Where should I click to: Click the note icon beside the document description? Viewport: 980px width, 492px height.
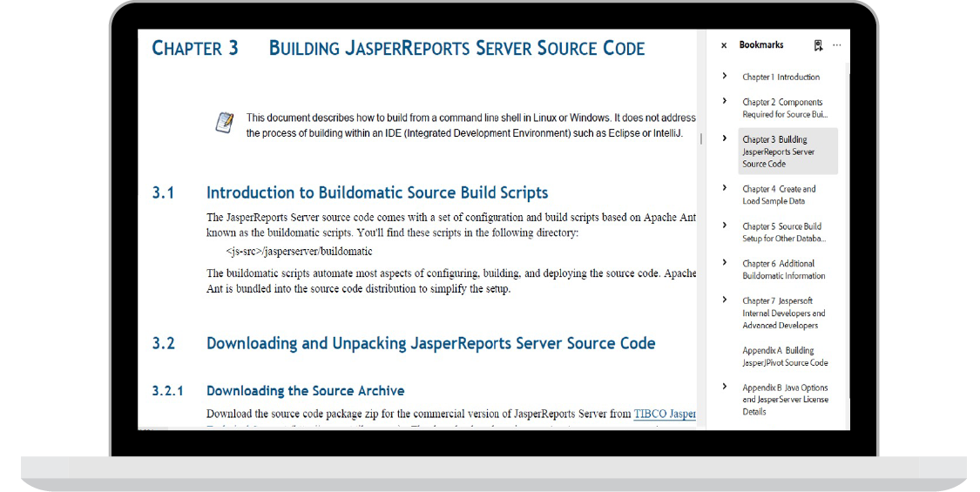(225, 122)
